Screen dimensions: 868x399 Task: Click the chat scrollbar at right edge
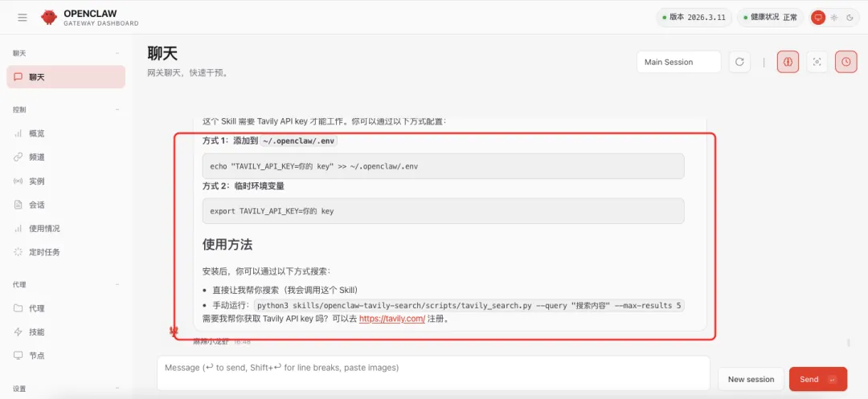[849, 343]
